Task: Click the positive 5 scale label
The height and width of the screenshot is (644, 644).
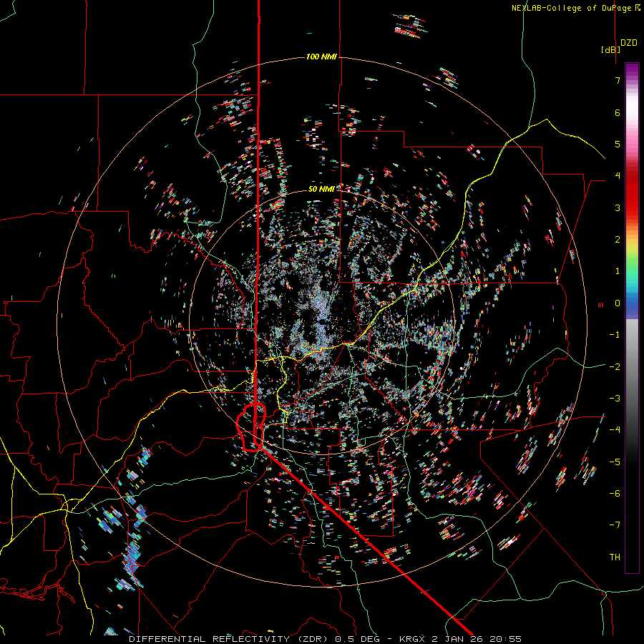Action: pyautogui.click(x=618, y=144)
